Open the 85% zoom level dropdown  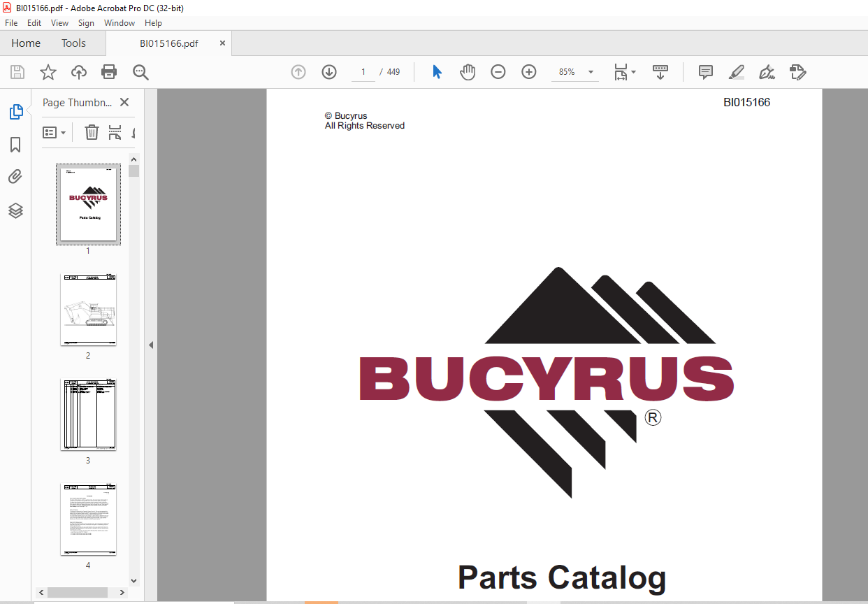pos(591,72)
